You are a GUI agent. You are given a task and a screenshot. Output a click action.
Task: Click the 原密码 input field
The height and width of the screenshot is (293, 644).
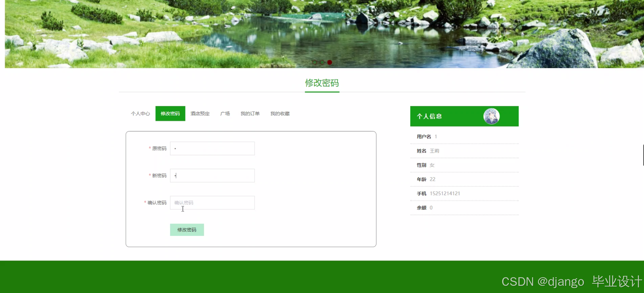coord(212,149)
